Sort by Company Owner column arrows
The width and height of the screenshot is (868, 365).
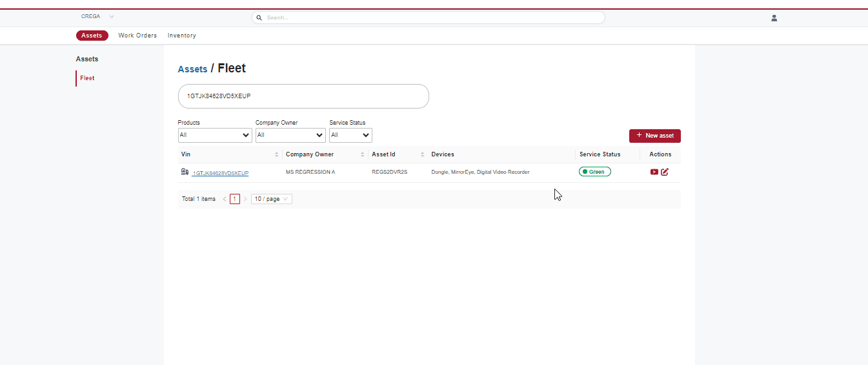(363, 154)
